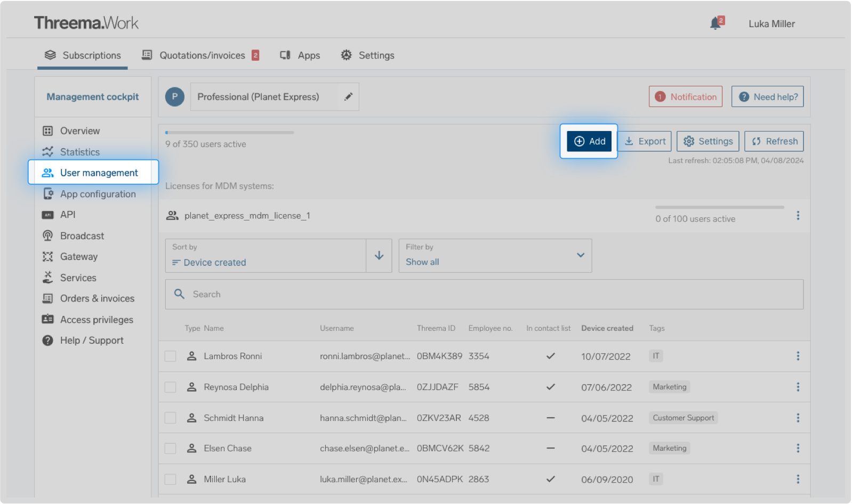Viewport: 852px width, 504px height.
Task: Click the Marketing tag on Reynosa Delphia row
Action: 670,387
